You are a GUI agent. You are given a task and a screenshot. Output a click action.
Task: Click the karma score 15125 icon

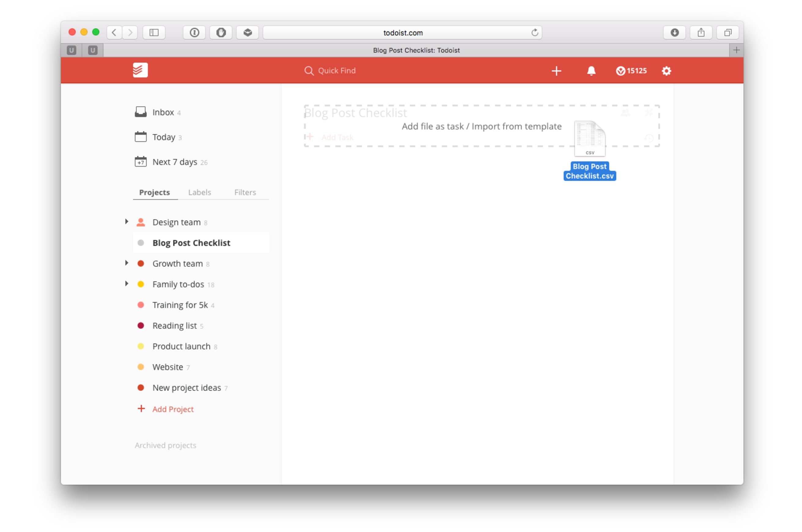coord(630,70)
